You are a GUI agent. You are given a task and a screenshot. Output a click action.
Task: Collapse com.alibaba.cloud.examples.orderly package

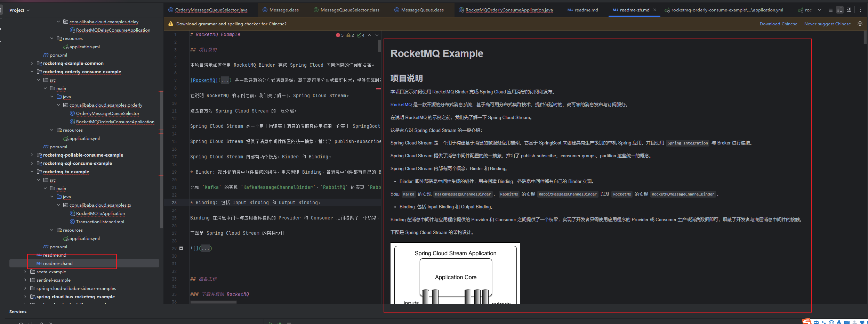click(x=58, y=105)
